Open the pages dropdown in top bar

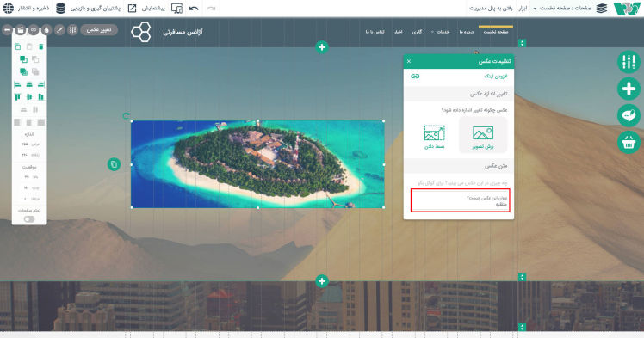point(562,9)
